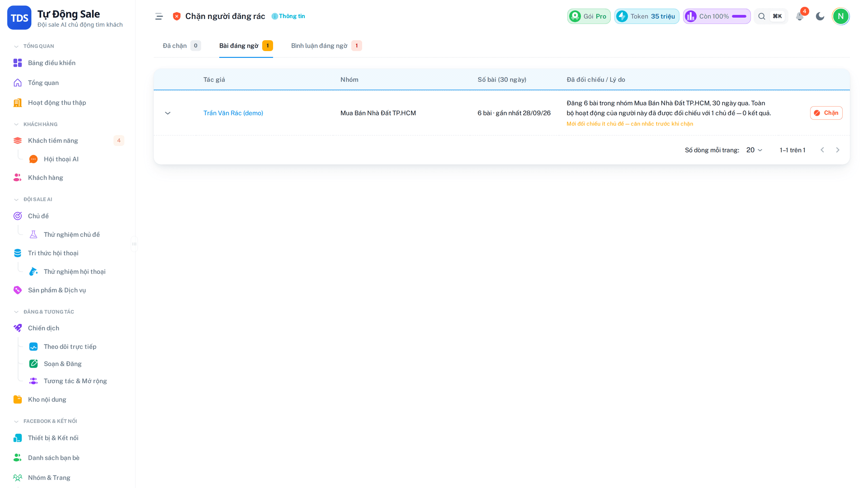Go to previous page arrow
The width and height of the screenshot is (868, 488).
coord(822,150)
